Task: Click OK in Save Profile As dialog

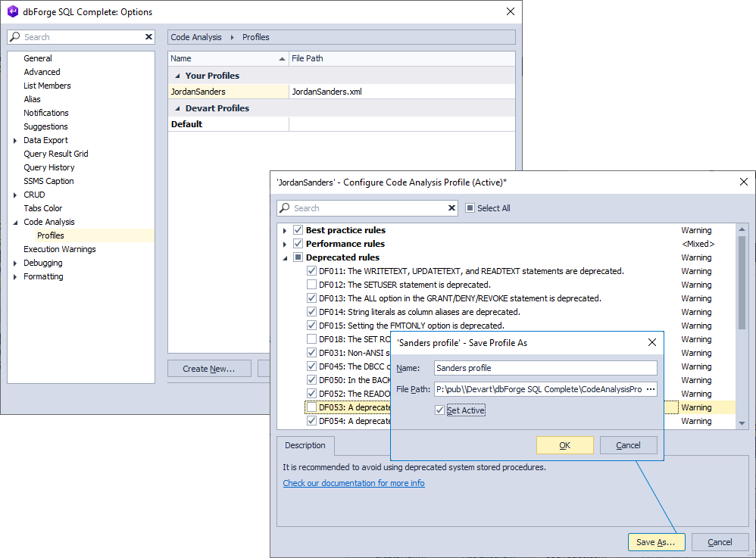Action: click(564, 445)
